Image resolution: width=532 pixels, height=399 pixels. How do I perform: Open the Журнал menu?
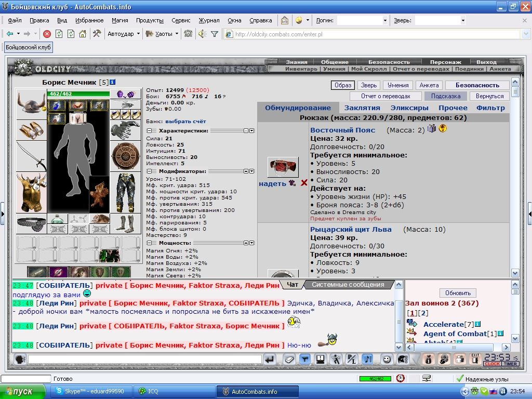click(209, 20)
